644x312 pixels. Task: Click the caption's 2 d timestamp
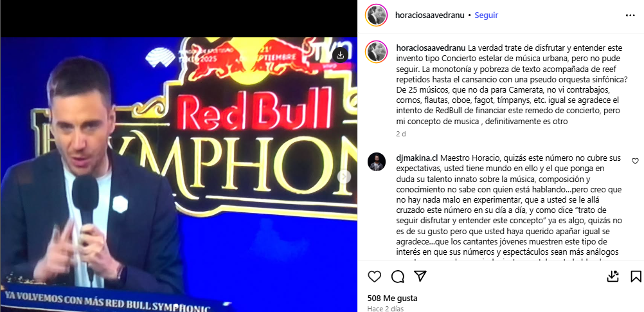[x=400, y=134]
